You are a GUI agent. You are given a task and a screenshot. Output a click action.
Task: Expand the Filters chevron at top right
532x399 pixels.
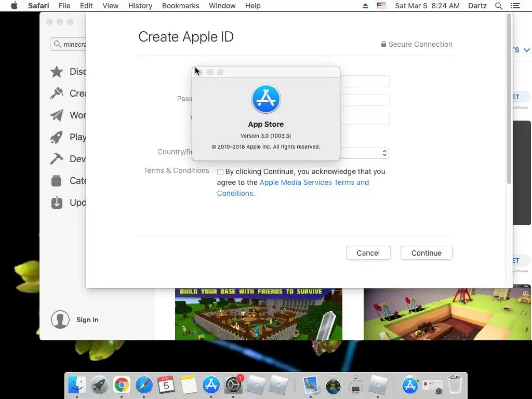527,50
